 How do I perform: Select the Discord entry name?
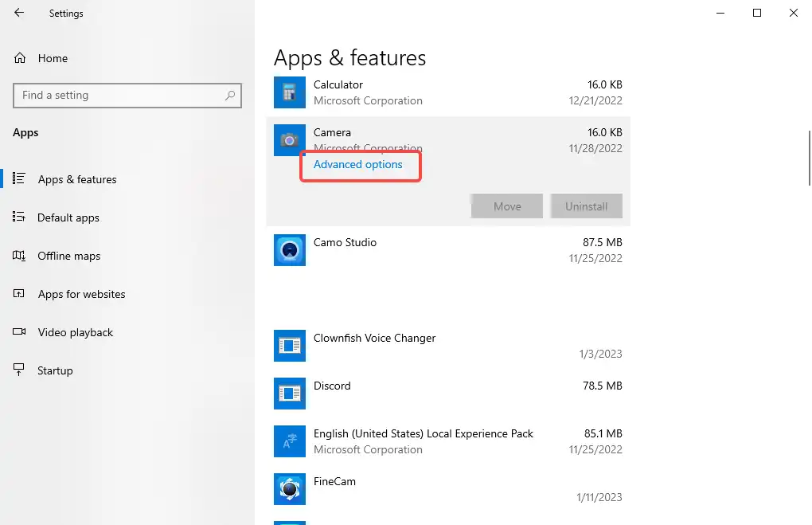click(x=332, y=386)
